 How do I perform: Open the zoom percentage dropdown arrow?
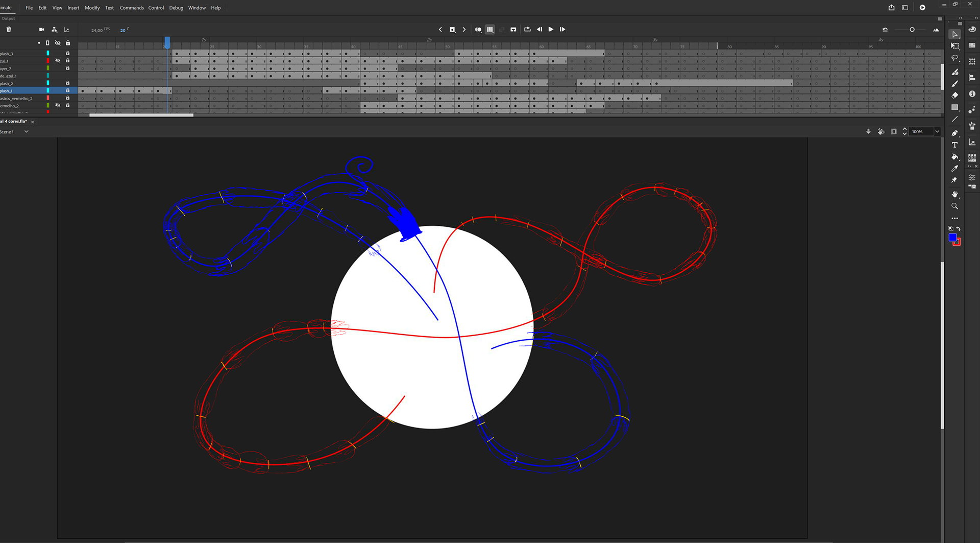(937, 132)
